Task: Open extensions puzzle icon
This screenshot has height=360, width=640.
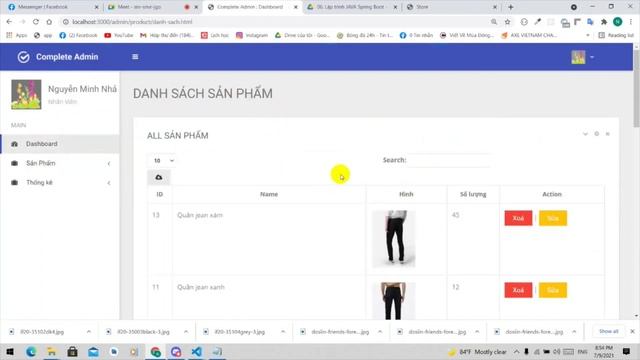Action: pos(604,22)
